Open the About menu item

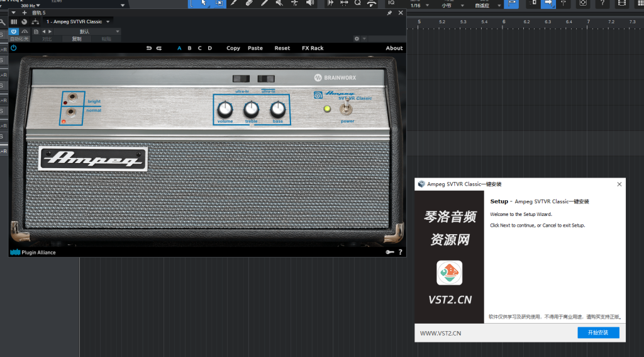point(394,48)
